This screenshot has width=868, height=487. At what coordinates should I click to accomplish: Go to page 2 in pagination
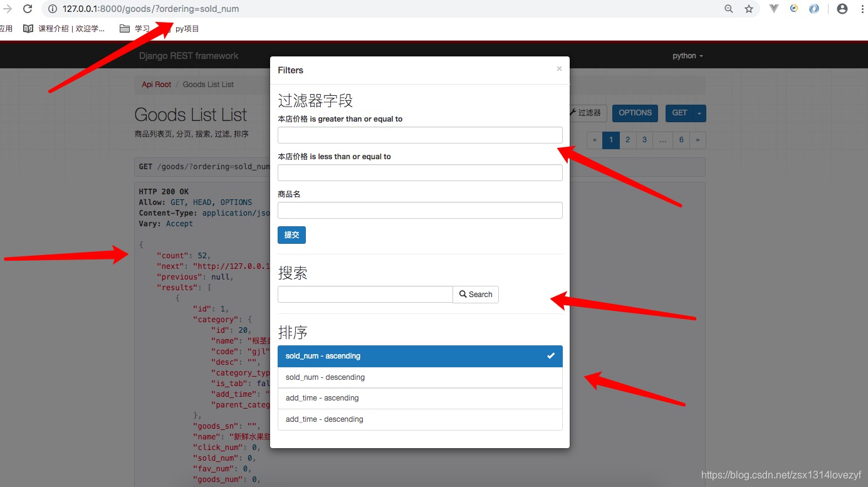click(x=627, y=140)
